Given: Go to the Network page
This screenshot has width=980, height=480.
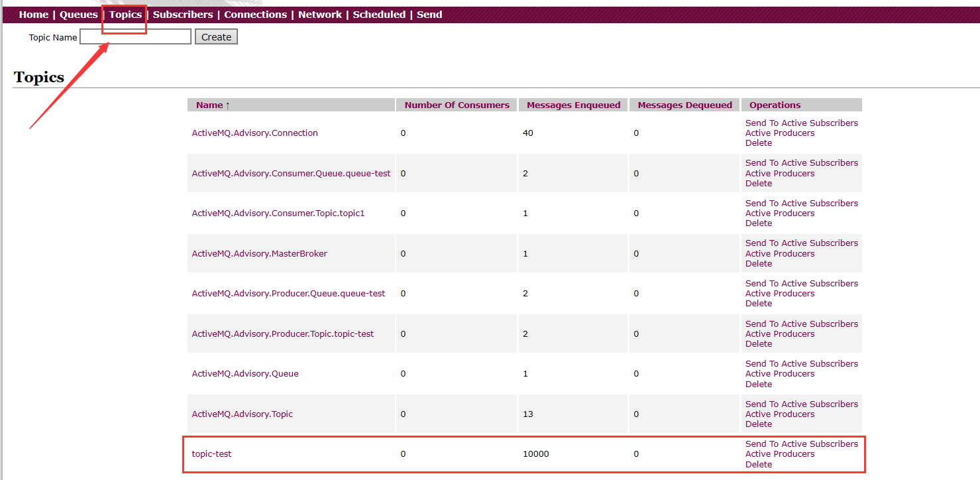Looking at the screenshot, I should (x=320, y=15).
